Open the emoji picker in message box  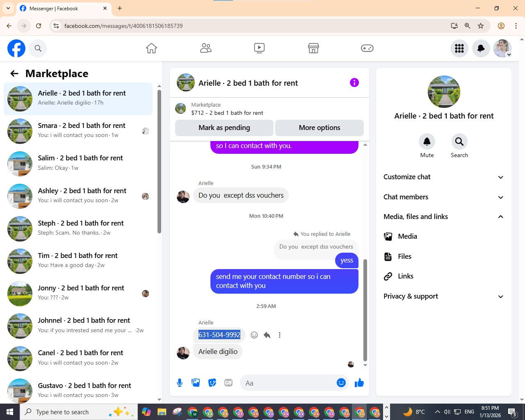coord(341,383)
